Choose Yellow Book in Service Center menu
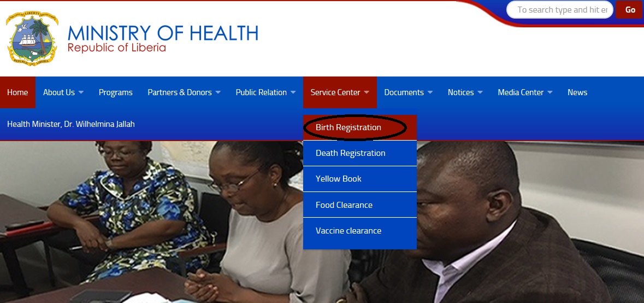 click(360, 179)
